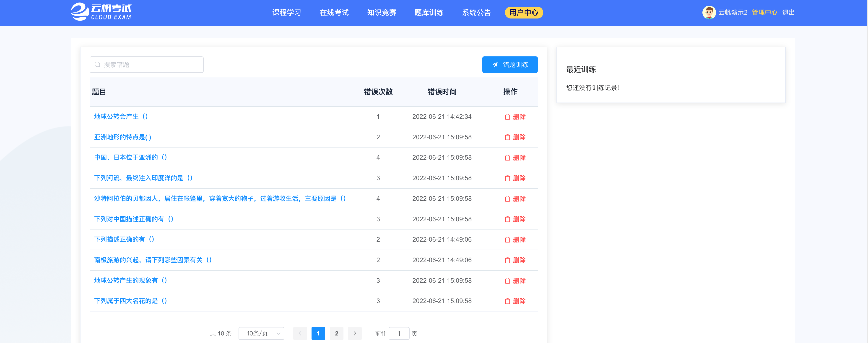Click the user avatar icon
868x343 pixels.
[709, 13]
